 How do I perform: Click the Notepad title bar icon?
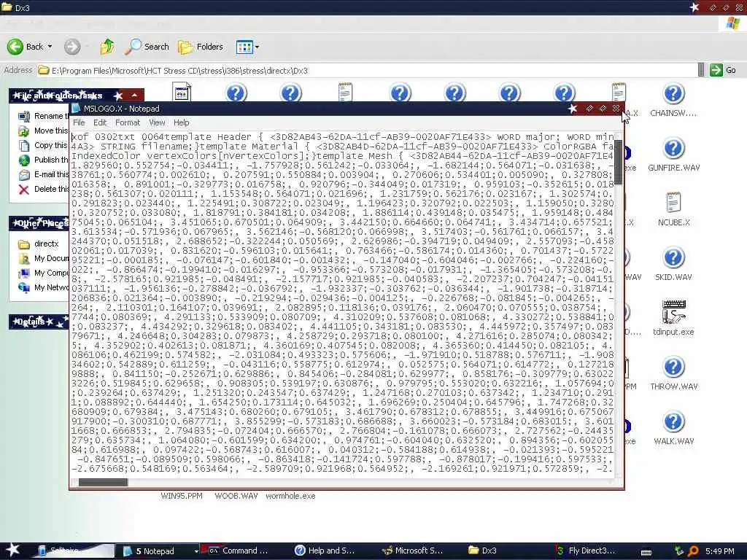click(76, 109)
